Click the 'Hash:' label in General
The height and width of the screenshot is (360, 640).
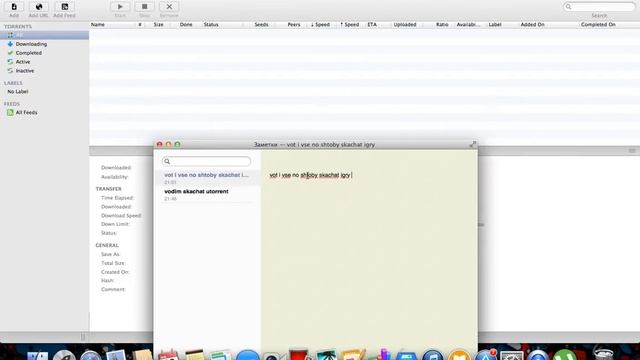[107, 281]
